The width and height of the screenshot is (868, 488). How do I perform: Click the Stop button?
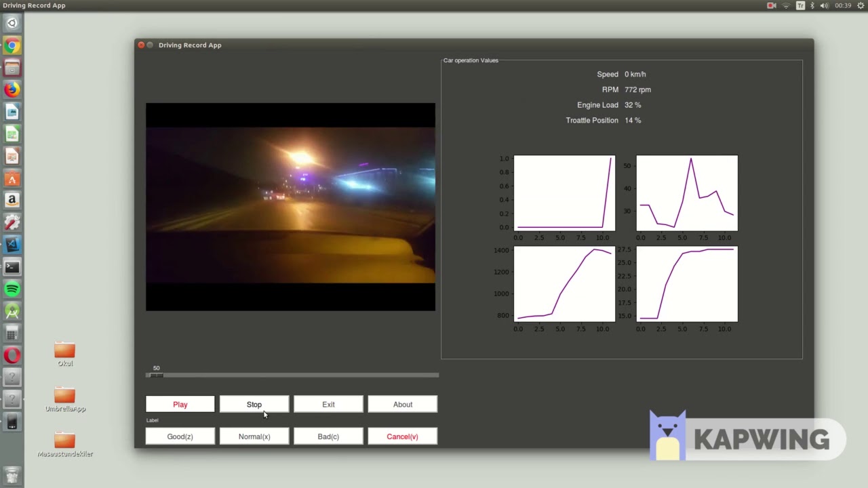254,405
